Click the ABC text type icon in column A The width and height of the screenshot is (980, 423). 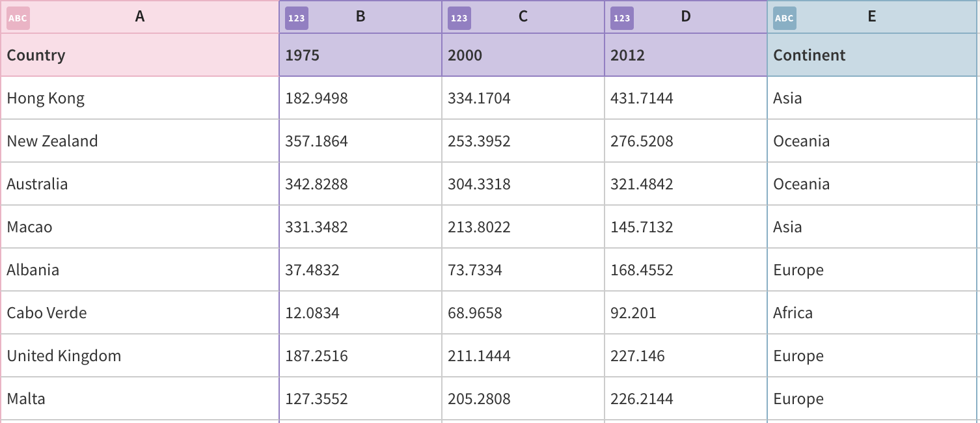coord(18,18)
